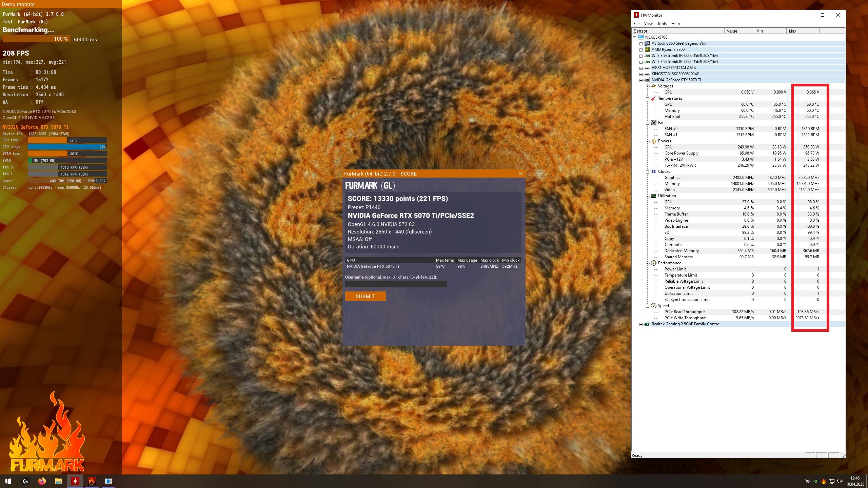Open the View menu in HWMonitor

(x=648, y=24)
